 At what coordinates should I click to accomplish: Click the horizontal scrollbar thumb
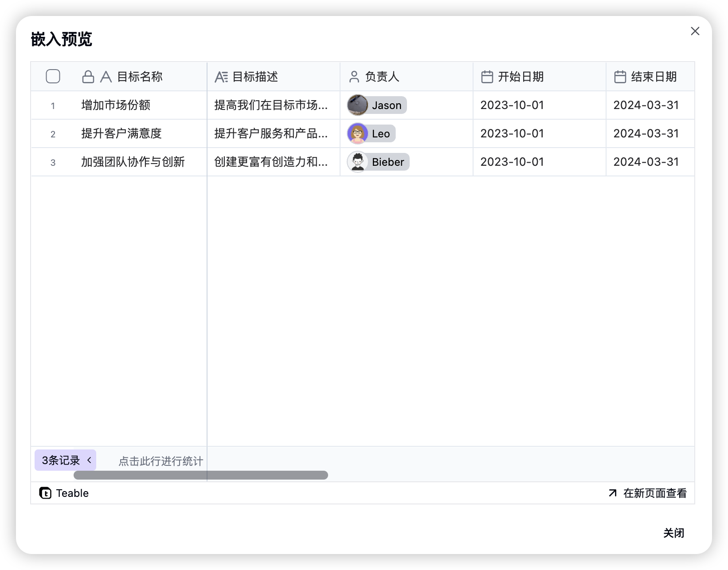[201, 475]
